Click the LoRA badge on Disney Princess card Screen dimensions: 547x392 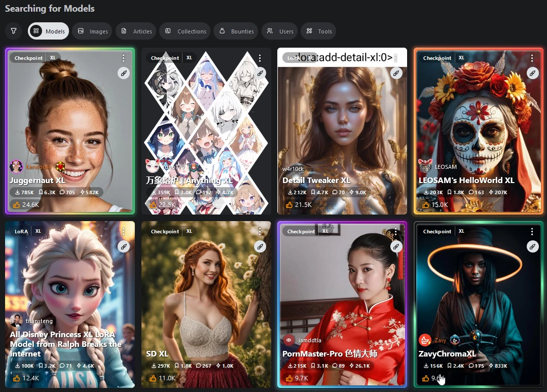pyautogui.click(x=21, y=231)
